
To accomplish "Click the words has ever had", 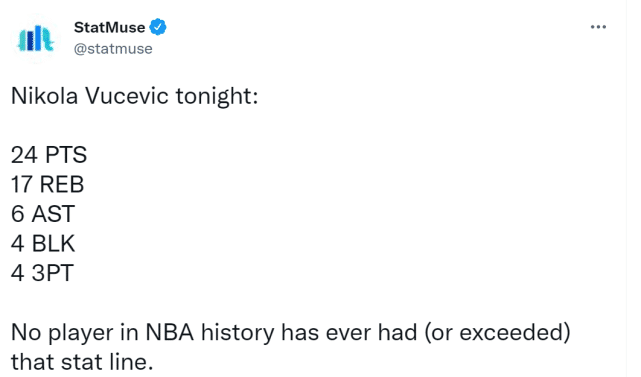I will pos(349,332).
